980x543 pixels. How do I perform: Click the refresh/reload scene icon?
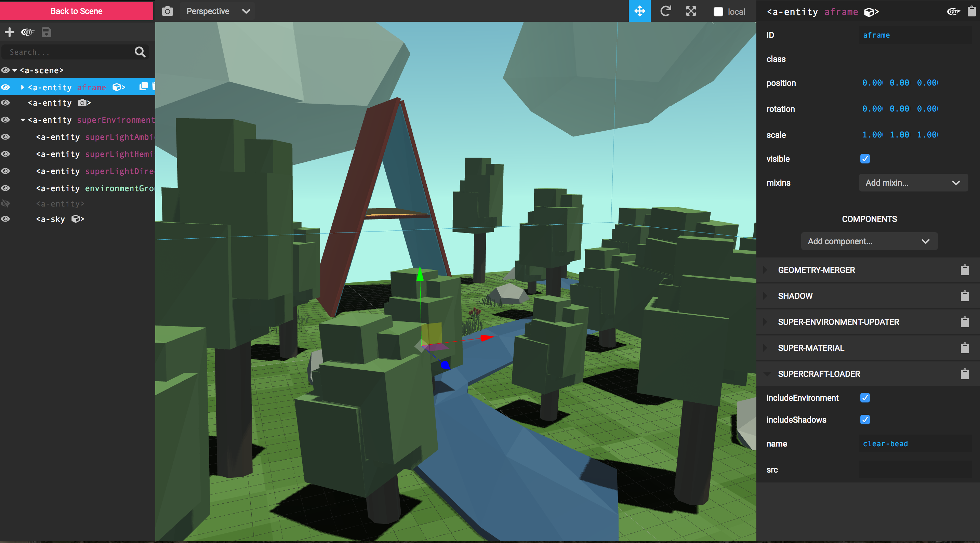click(666, 11)
